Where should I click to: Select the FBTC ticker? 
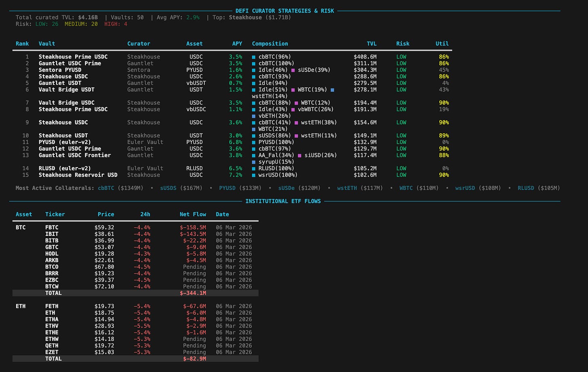coord(52,228)
